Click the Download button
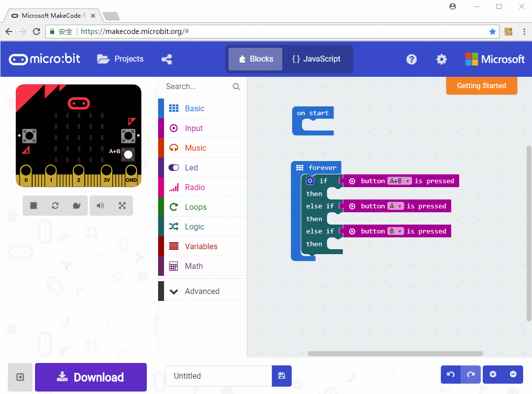Screen dimensions: 532x394 point(91,377)
